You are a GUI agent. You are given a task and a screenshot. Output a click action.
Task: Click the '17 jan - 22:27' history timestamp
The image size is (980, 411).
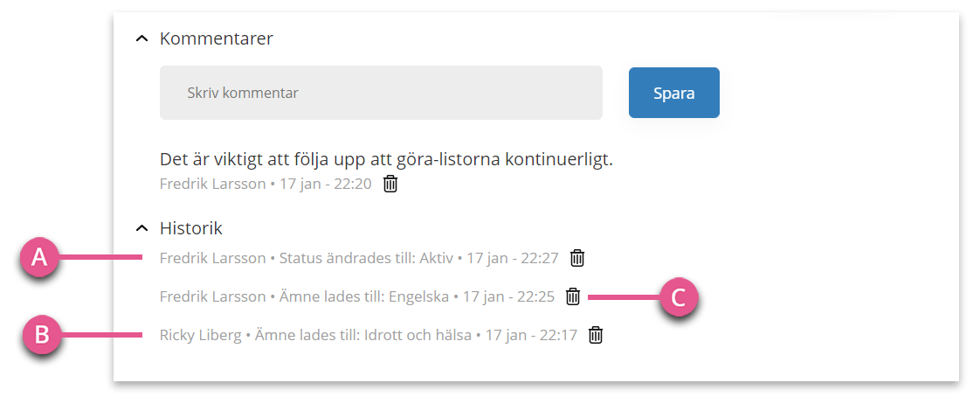click(x=513, y=258)
